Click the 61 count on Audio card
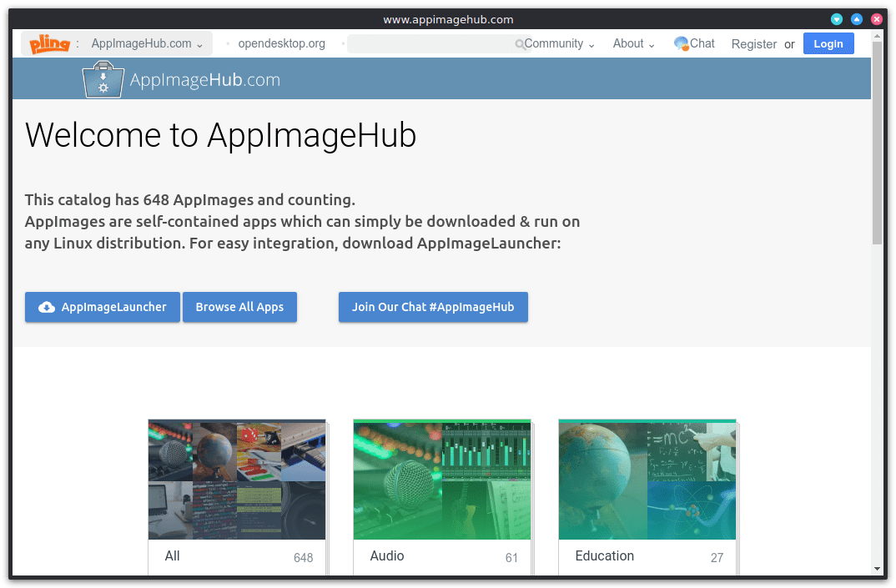The height and width of the screenshot is (588, 896). pos(511,558)
